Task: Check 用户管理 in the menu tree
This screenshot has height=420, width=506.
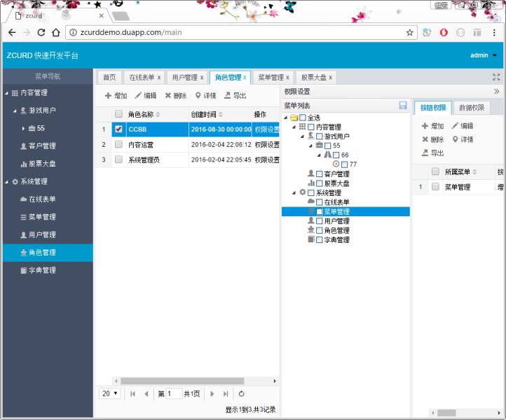Action: 320,221
